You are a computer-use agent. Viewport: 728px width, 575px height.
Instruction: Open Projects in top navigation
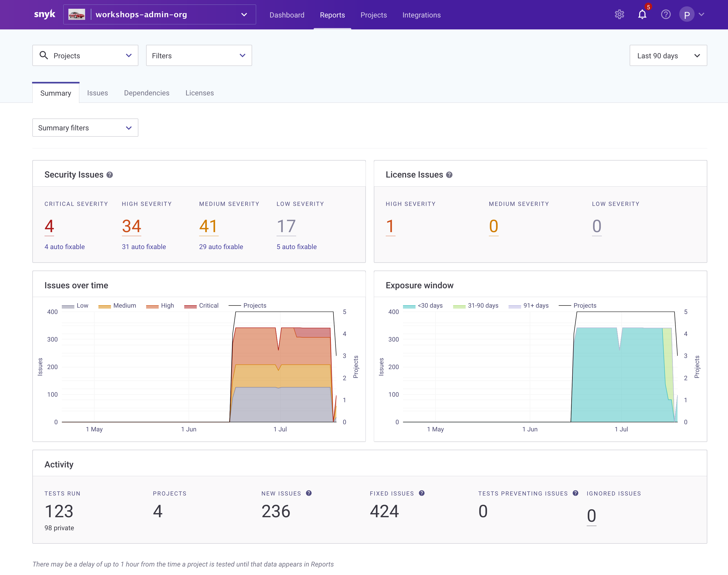pos(374,15)
